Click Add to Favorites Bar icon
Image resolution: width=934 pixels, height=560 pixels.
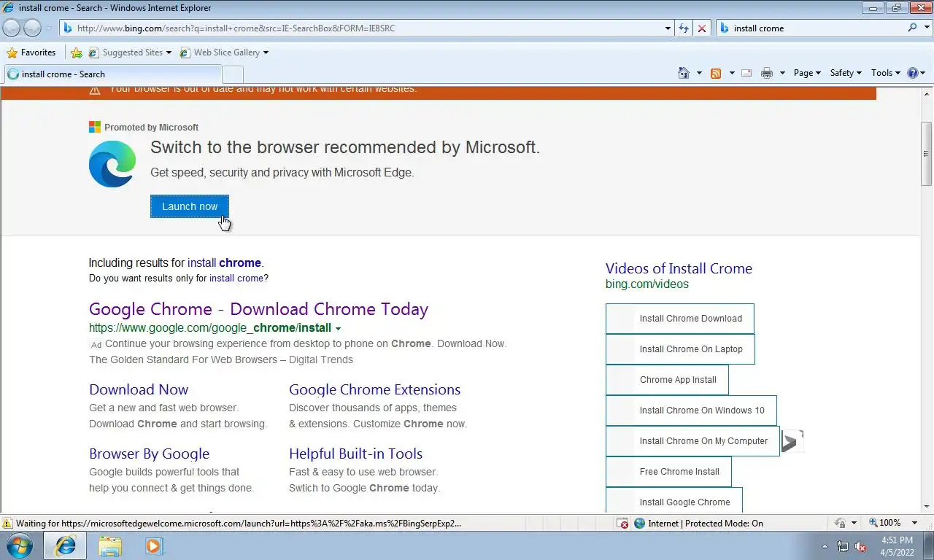pyautogui.click(x=77, y=52)
